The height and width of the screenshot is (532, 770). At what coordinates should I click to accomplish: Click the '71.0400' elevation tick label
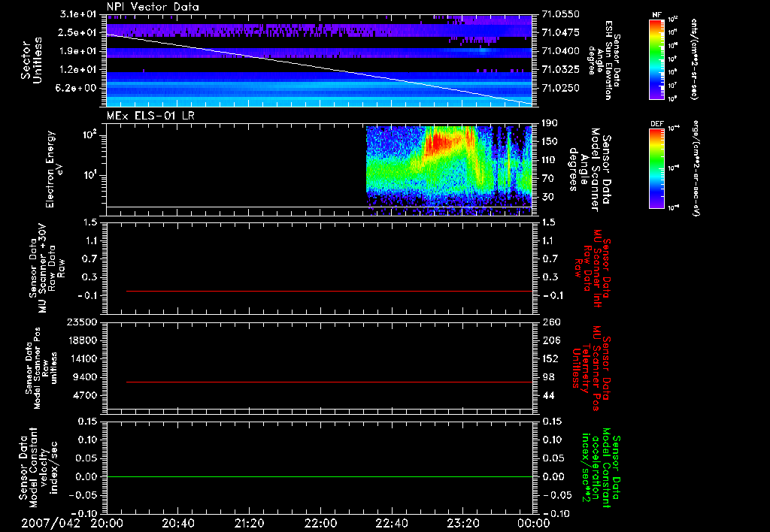pos(561,51)
